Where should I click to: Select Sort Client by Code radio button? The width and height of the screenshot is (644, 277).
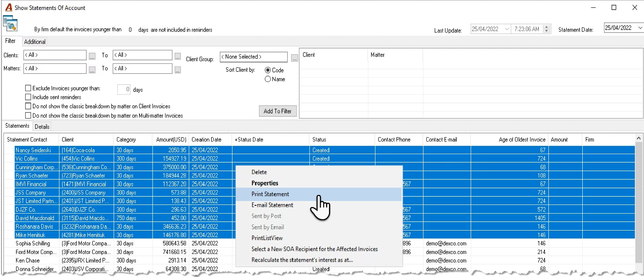point(268,70)
